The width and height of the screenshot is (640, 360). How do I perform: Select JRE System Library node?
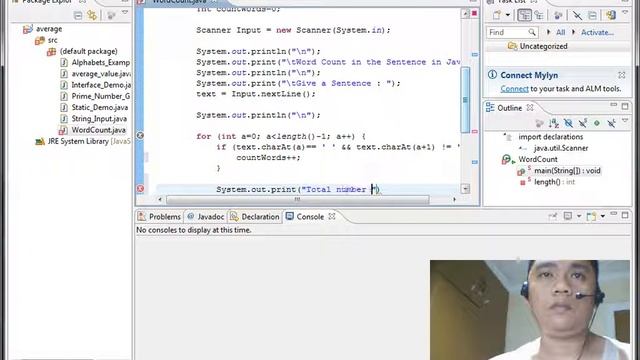[x=89, y=141]
